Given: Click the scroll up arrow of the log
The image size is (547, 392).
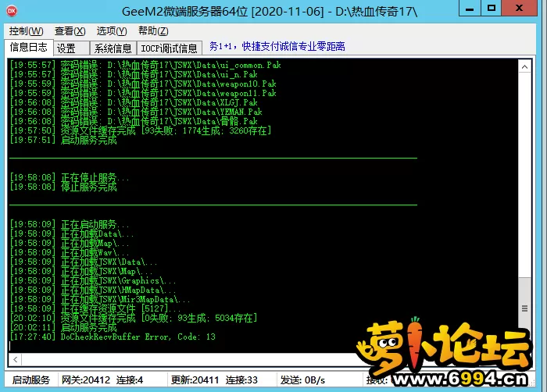Looking at the screenshot, I should [x=524, y=66].
